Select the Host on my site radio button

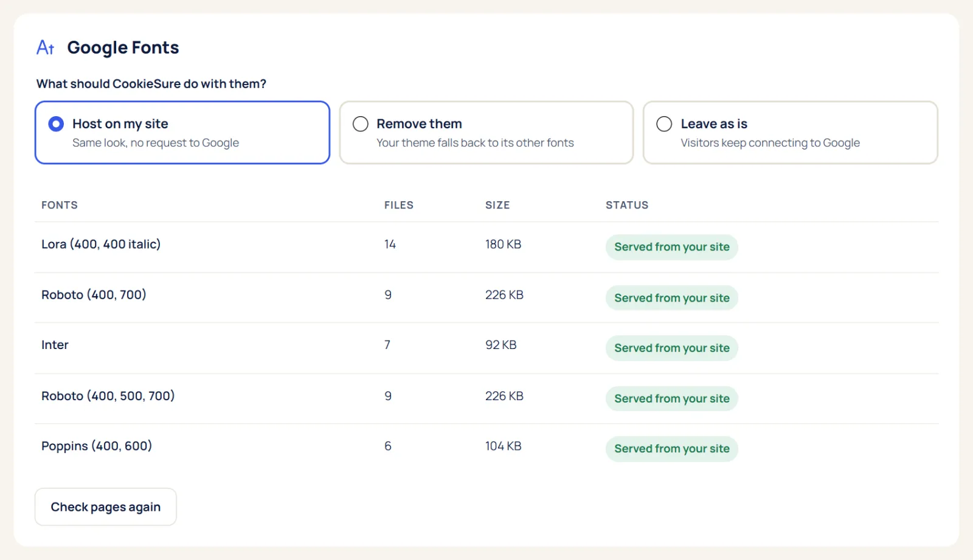point(56,124)
